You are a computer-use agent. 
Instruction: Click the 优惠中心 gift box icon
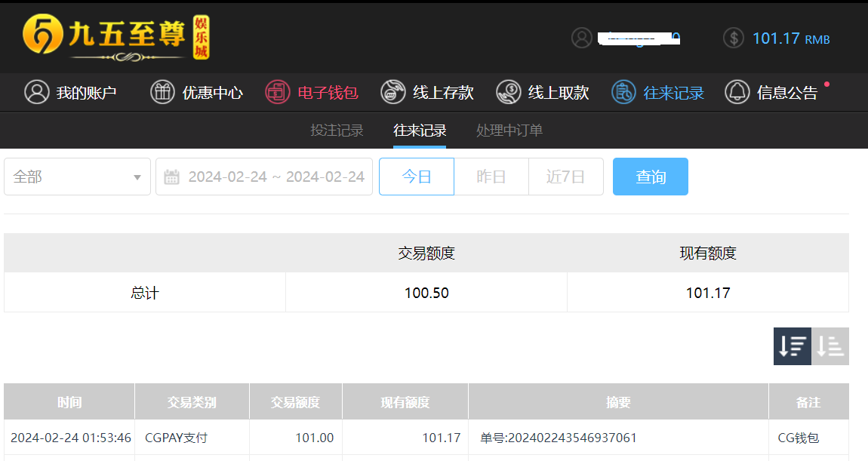[x=163, y=92]
